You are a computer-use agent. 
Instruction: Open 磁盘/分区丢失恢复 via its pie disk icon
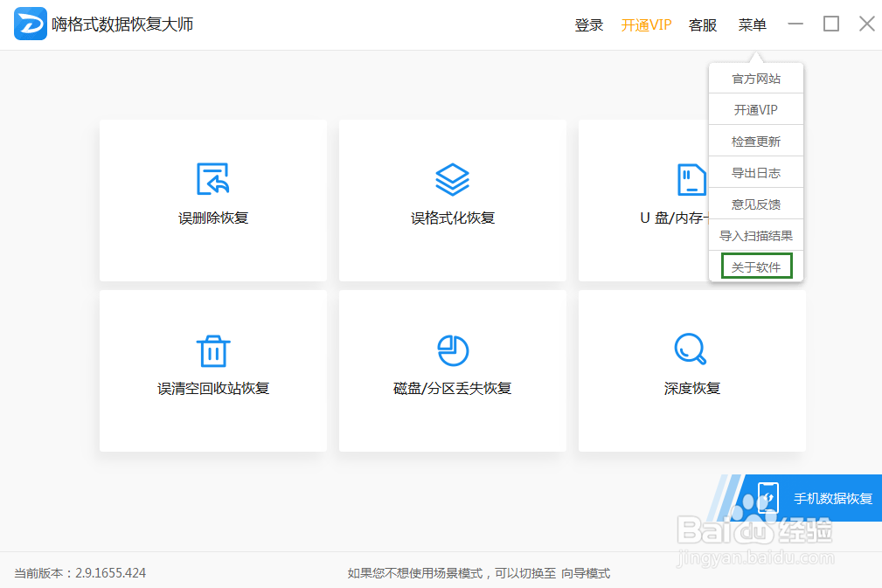click(x=452, y=349)
